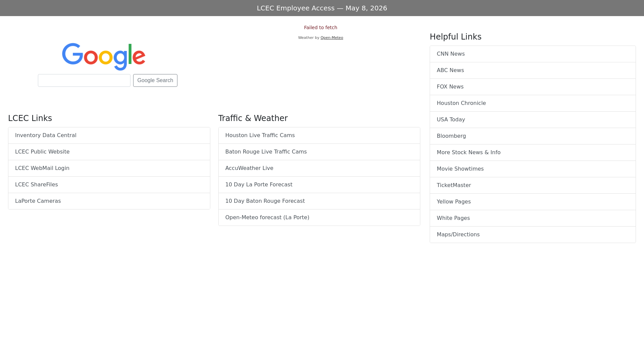Open Houston Live Traffic Cams
Viewport: 644px width, 362px height.
coord(319,135)
